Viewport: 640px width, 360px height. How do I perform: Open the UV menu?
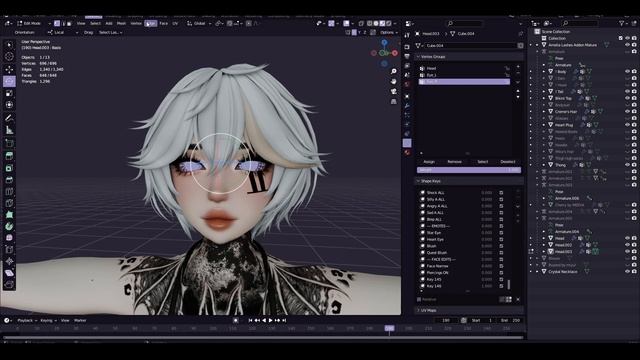(175, 23)
